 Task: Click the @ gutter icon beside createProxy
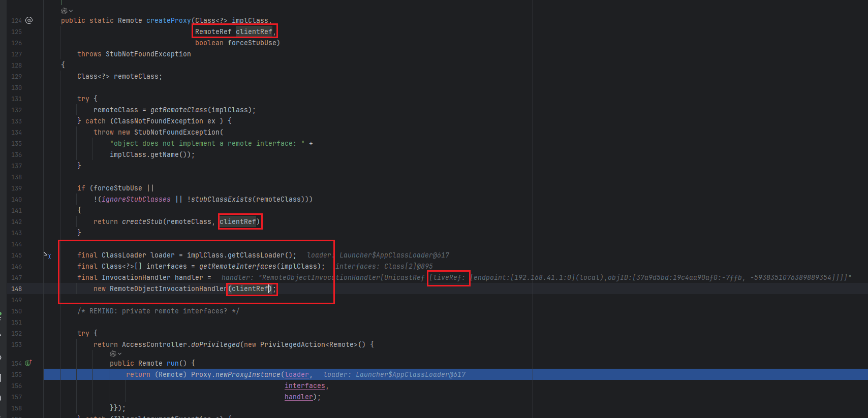pos(29,20)
